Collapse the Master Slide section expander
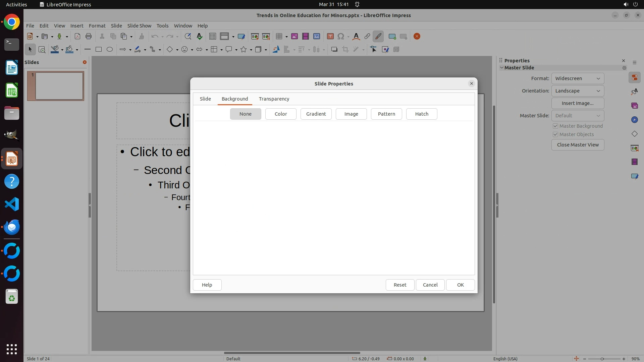Screen dimensions: 644x362 (502, 68)
